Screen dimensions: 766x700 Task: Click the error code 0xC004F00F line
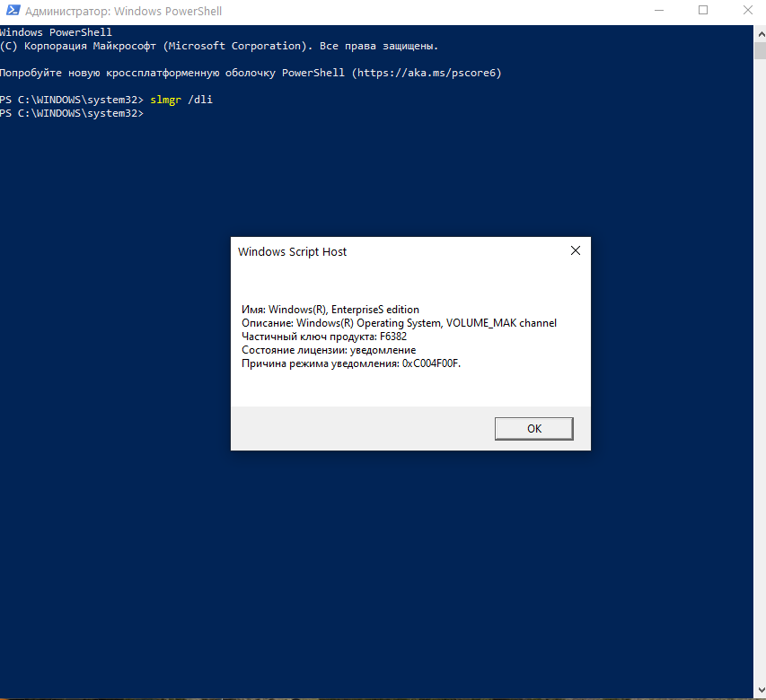click(x=351, y=363)
